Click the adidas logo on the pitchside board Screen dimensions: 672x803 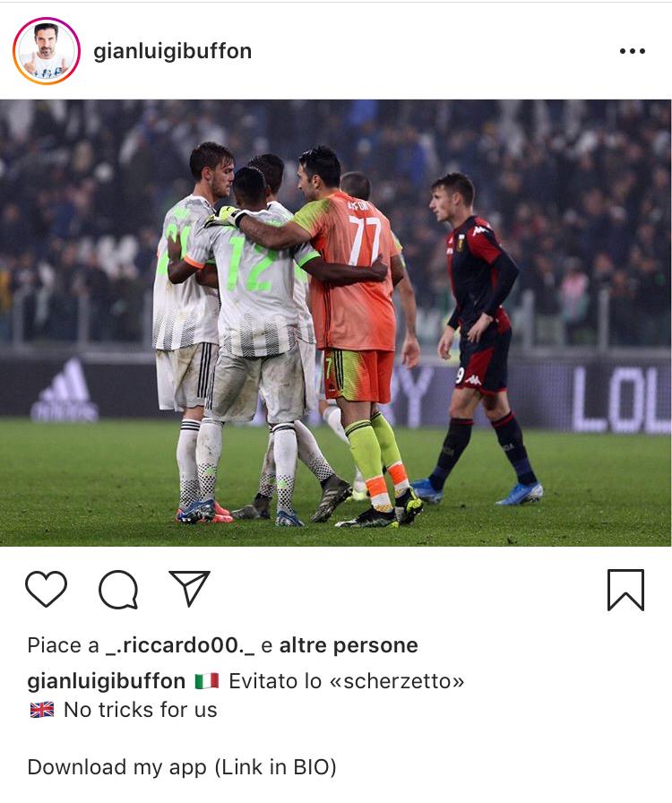click(65, 390)
